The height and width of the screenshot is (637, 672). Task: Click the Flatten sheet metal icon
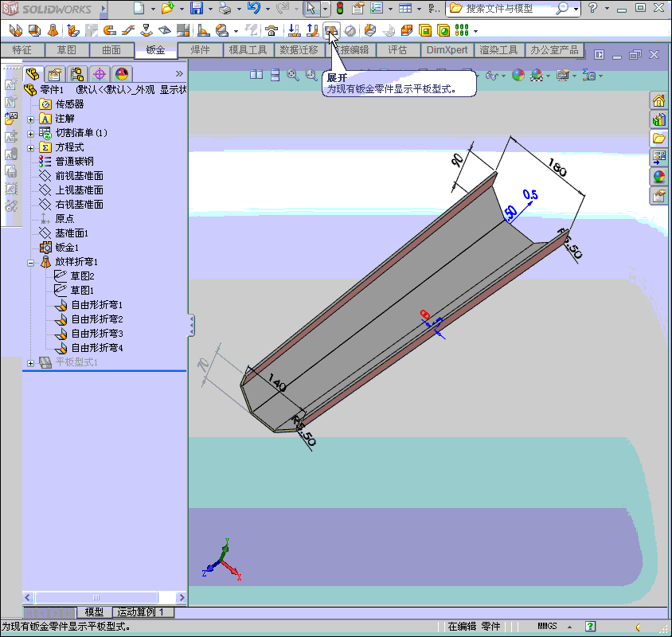[331, 30]
